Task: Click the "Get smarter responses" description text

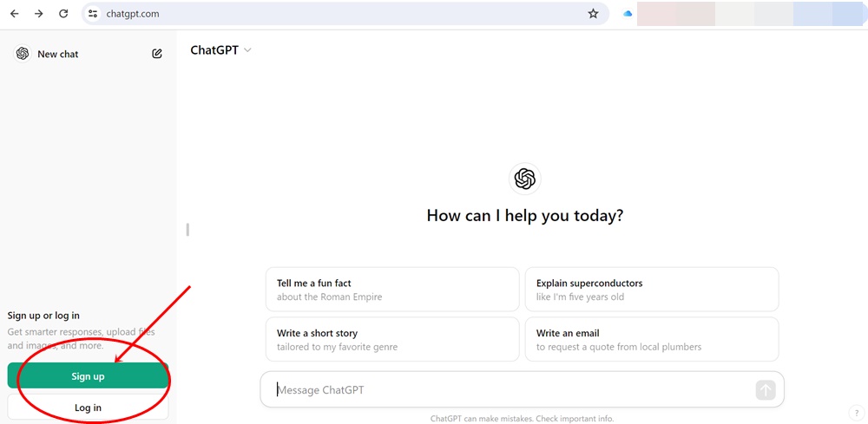Action: click(x=82, y=339)
